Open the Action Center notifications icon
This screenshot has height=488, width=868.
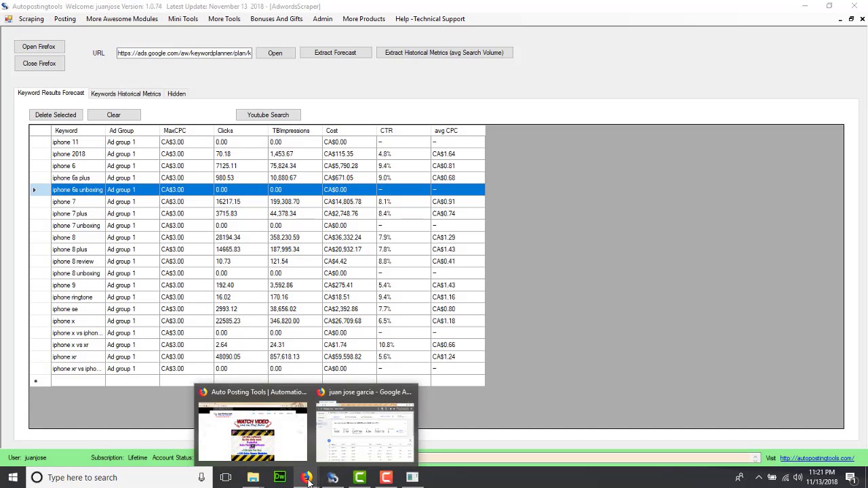click(x=852, y=477)
